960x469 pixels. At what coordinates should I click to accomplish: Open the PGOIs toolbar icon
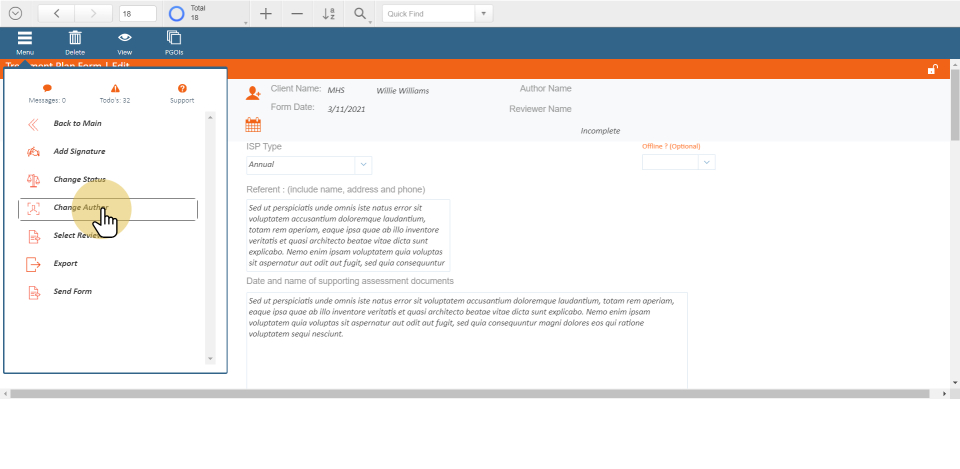tap(174, 38)
